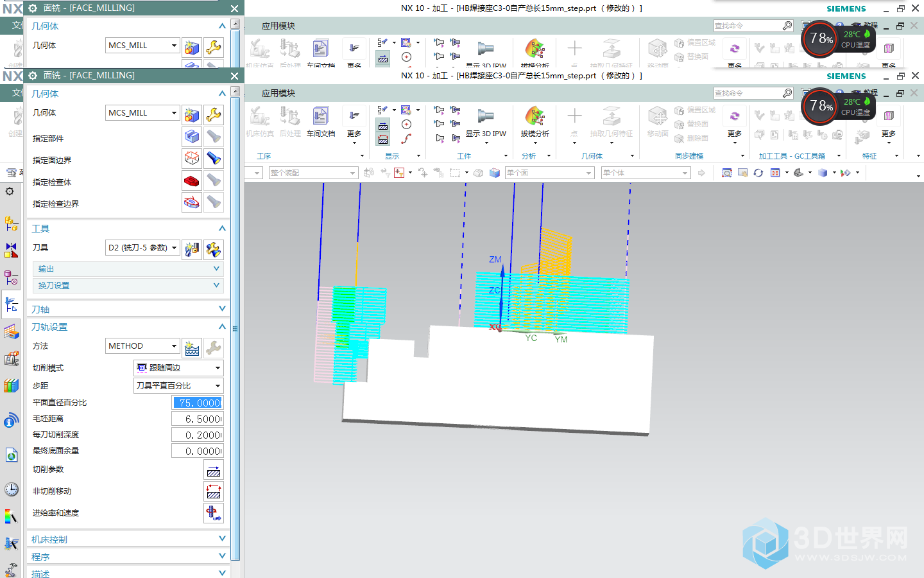Click the new geometry icon beside MCS_MILL
Viewport: 924px width, 578px height.
tap(192, 115)
